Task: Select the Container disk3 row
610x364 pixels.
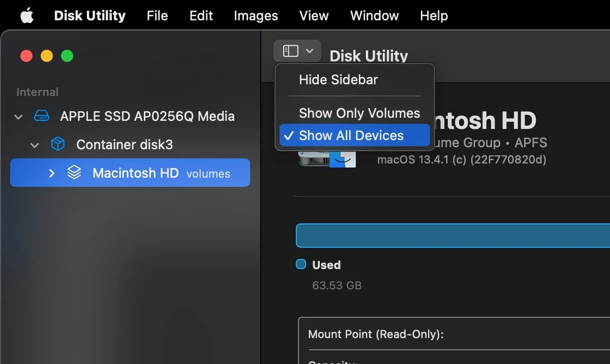Action: [x=125, y=145]
